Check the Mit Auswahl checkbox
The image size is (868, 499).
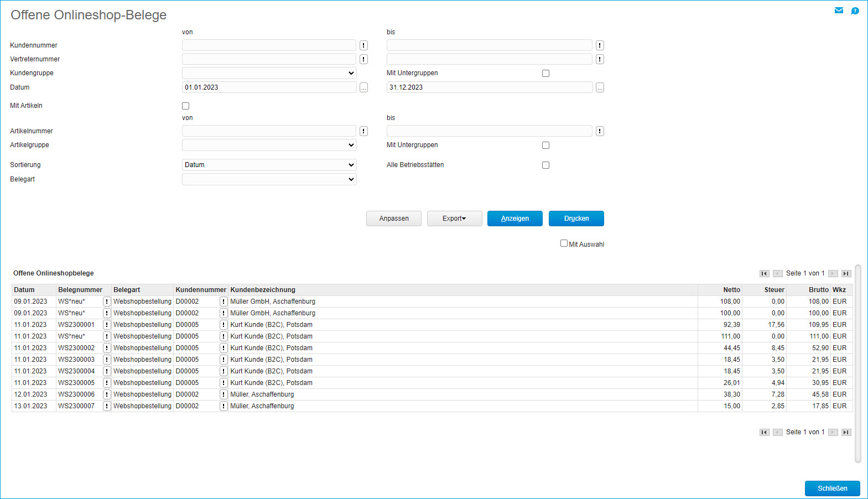pyautogui.click(x=564, y=243)
